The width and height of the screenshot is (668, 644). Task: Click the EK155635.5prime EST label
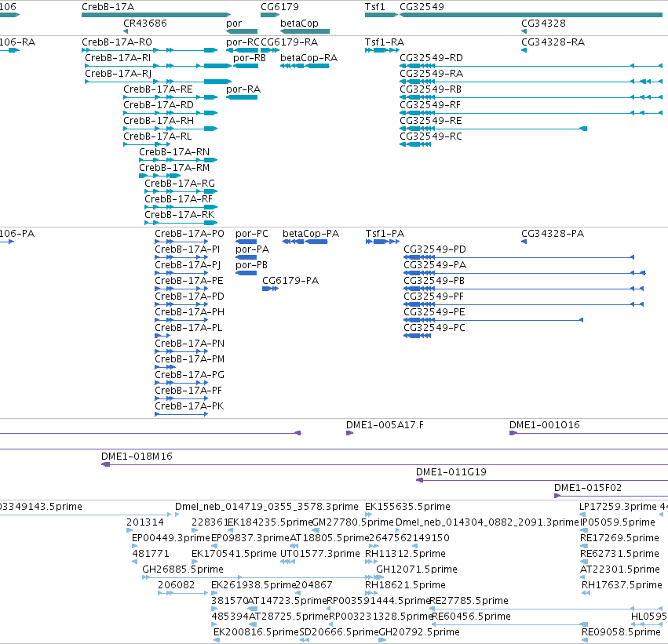(407, 507)
